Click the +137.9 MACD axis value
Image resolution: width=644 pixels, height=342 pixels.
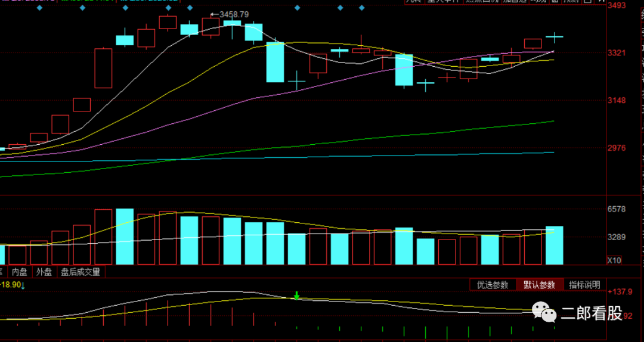(x=620, y=292)
